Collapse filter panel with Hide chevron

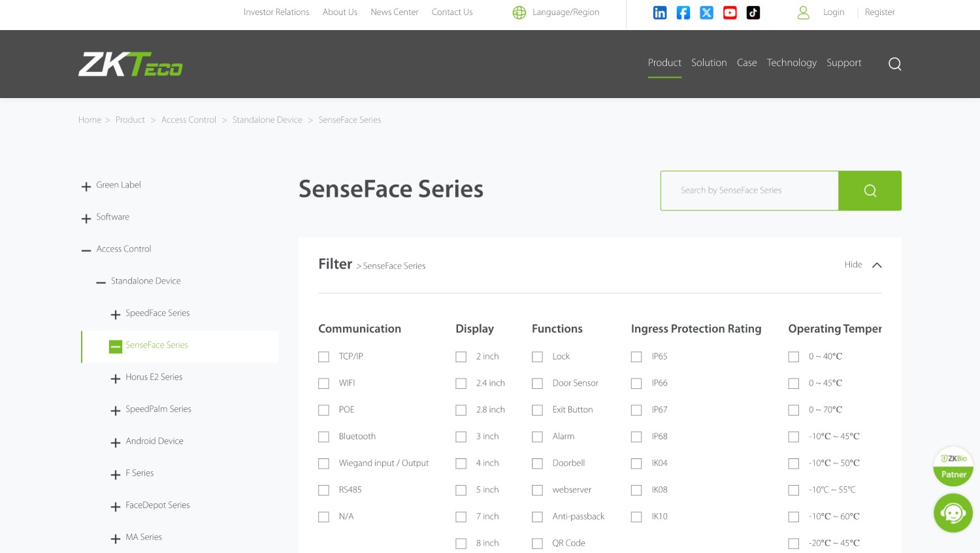877,265
